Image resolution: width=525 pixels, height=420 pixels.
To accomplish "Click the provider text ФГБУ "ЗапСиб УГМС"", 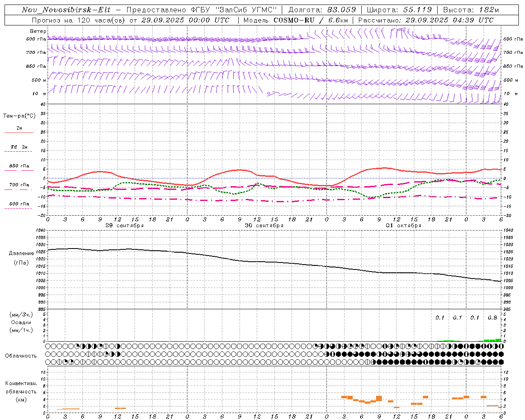I will coord(233,10).
